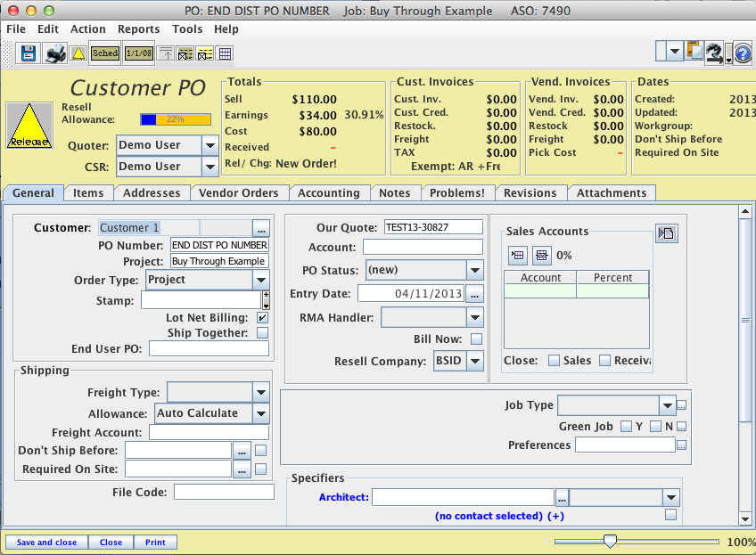Open the Freight Type dropdown
The width and height of the screenshot is (756, 555).
click(x=261, y=392)
